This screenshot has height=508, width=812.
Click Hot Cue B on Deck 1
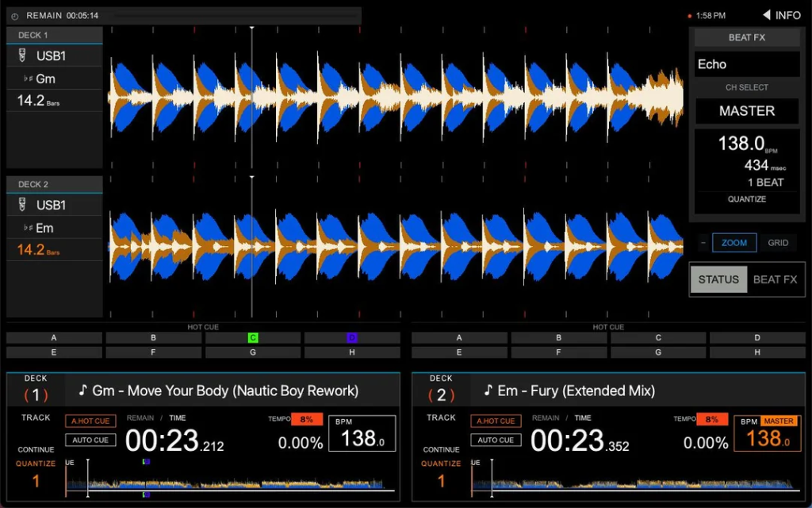pos(153,338)
